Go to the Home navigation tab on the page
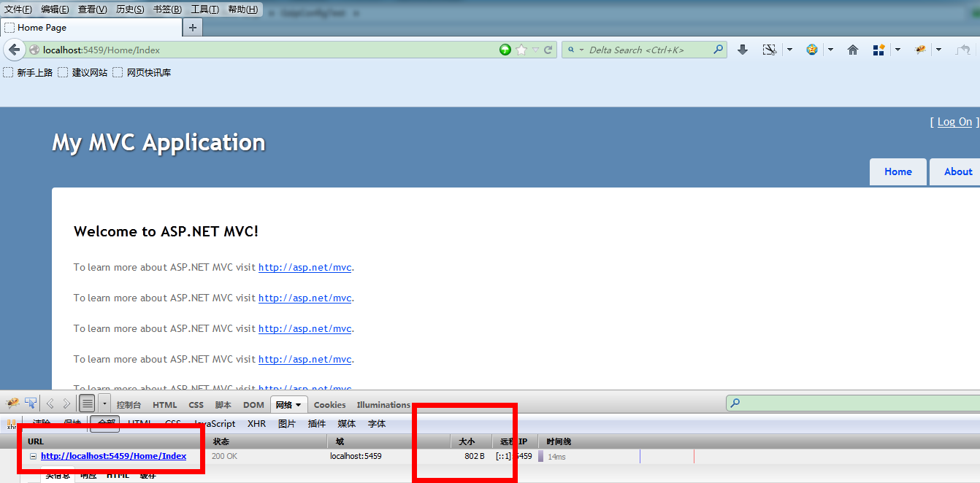Screen dimensions: 980x483 (x=898, y=172)
